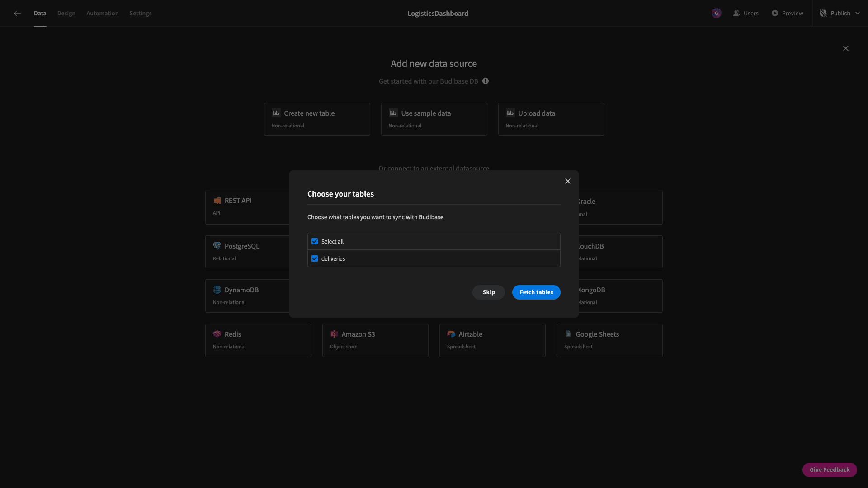
Task: Click the deliveries table name text
Action: tap(333, 259)
